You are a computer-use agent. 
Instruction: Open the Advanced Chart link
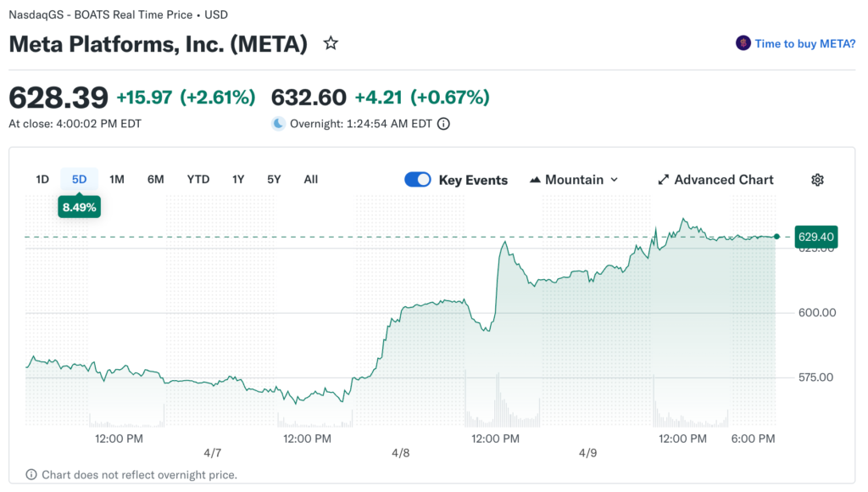coord(724,180)
